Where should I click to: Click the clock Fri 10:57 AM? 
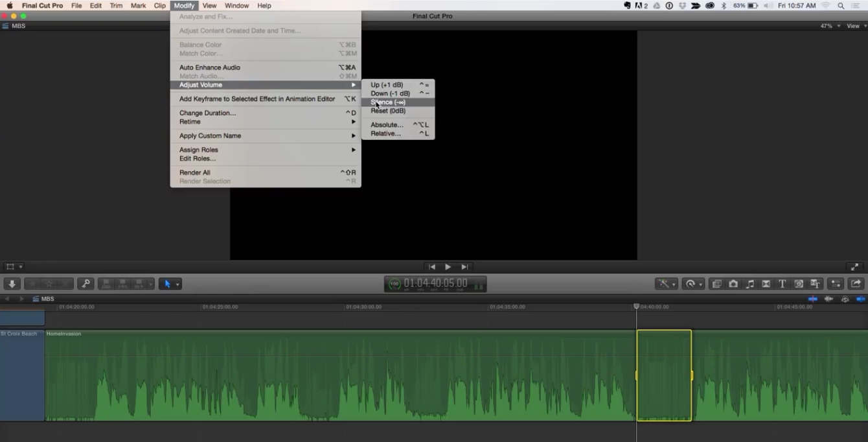(797, 5)
